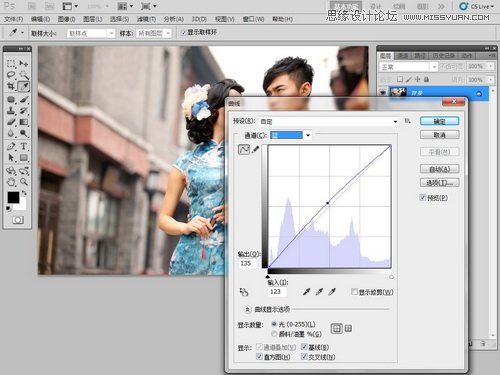This screenshot has width=500, height=375.
Task: Switch to detailed grid in Curves
Action: click(348, 329)
